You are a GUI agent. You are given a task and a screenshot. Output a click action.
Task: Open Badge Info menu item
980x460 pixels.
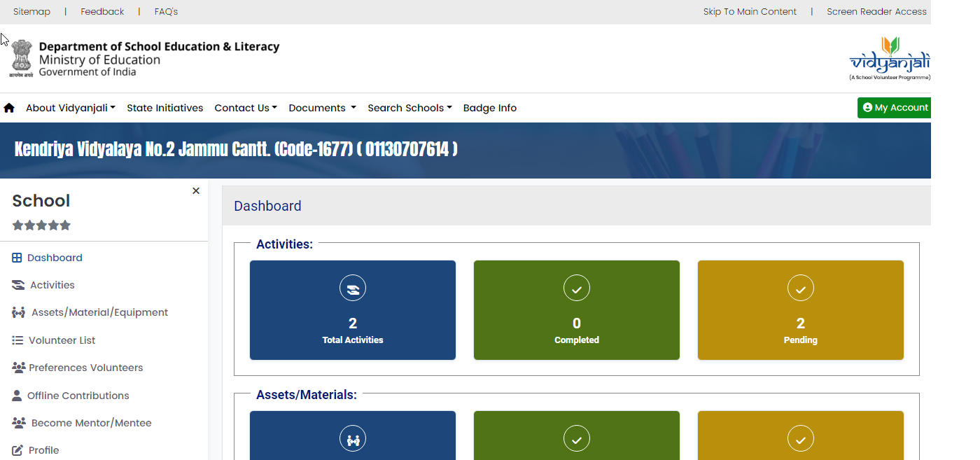coord(490,108)
